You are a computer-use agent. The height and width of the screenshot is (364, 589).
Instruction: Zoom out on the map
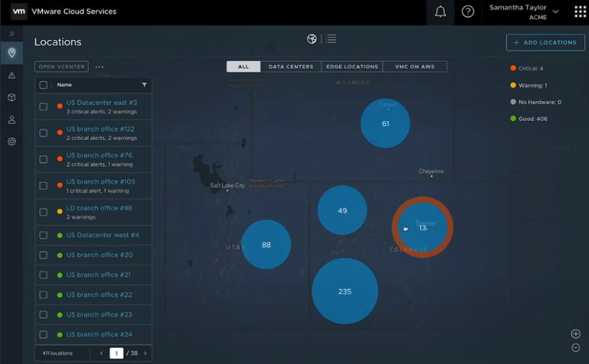point(575,347)
